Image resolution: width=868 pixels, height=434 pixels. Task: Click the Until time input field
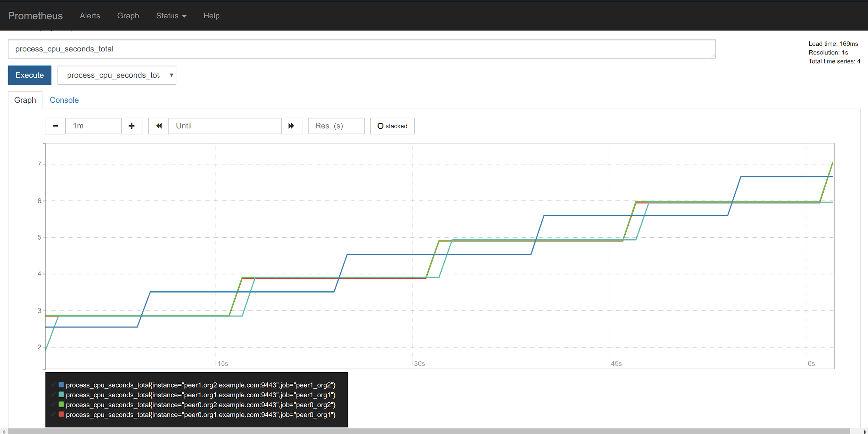click(225, 126)
